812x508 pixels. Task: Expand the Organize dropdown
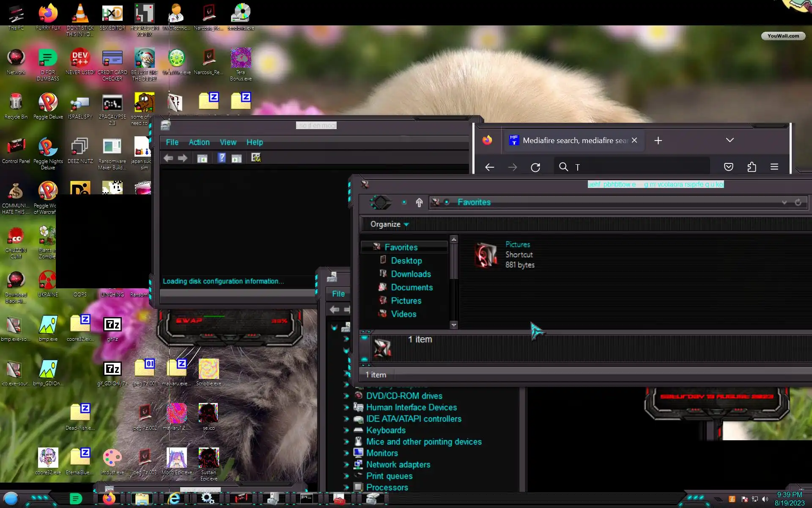pyautogui.click(x=389, y=224)
